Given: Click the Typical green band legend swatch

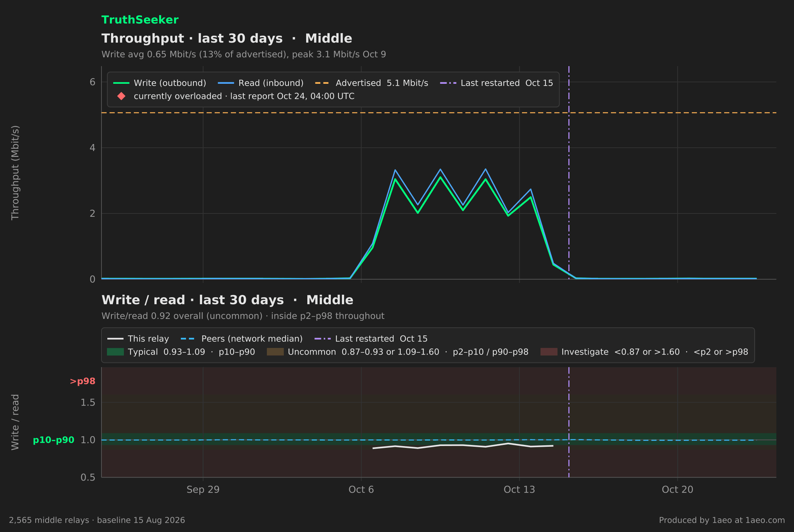Looking at the screenshot, I should pos(115,352).
